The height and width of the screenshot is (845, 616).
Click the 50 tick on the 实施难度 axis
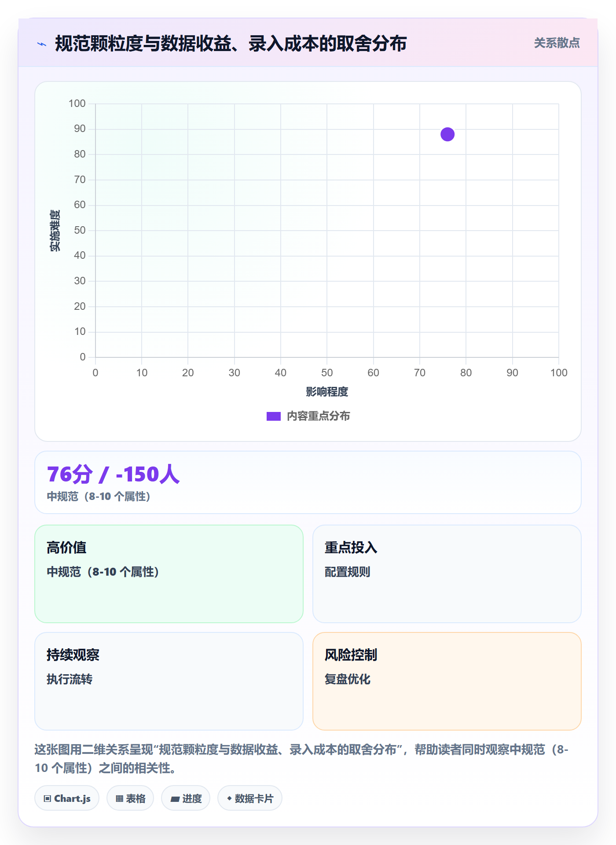pyautogui.click(x=80, y=230)
